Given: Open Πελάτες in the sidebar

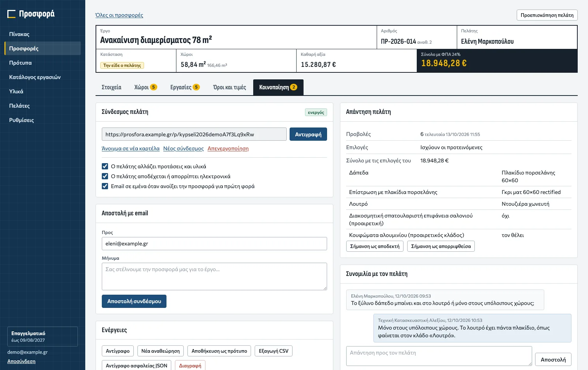Looking at the screenshot, I should click(43, 106).
